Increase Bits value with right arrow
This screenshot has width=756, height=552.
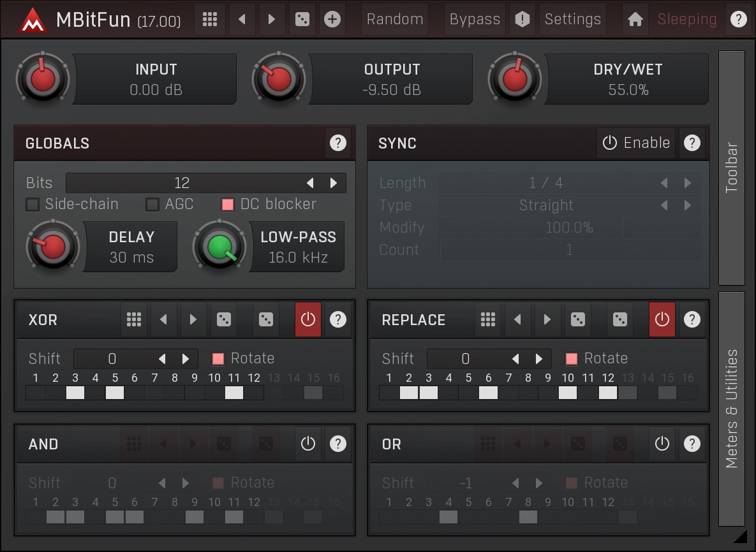[333, 183]
